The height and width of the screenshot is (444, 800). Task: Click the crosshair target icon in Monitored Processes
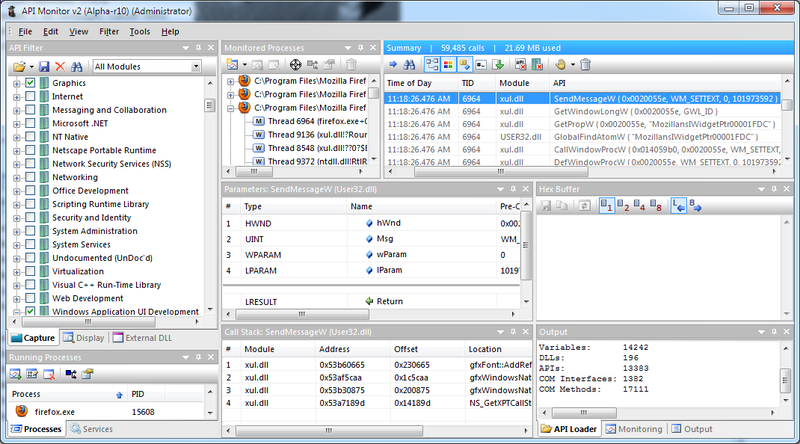coord(295,64)
